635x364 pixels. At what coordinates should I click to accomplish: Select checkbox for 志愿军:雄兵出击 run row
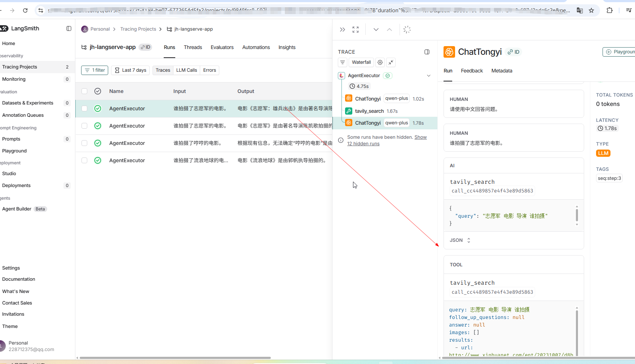(x=84, y=108)
